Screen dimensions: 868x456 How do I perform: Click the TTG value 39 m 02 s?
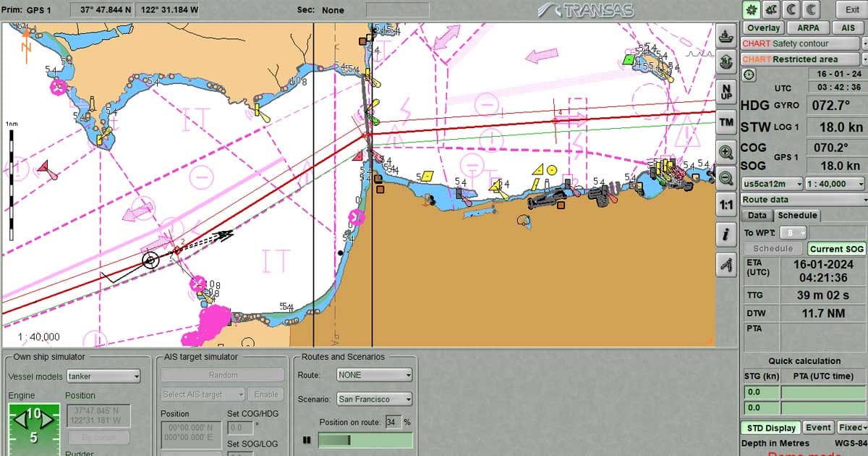coord(822,295)
